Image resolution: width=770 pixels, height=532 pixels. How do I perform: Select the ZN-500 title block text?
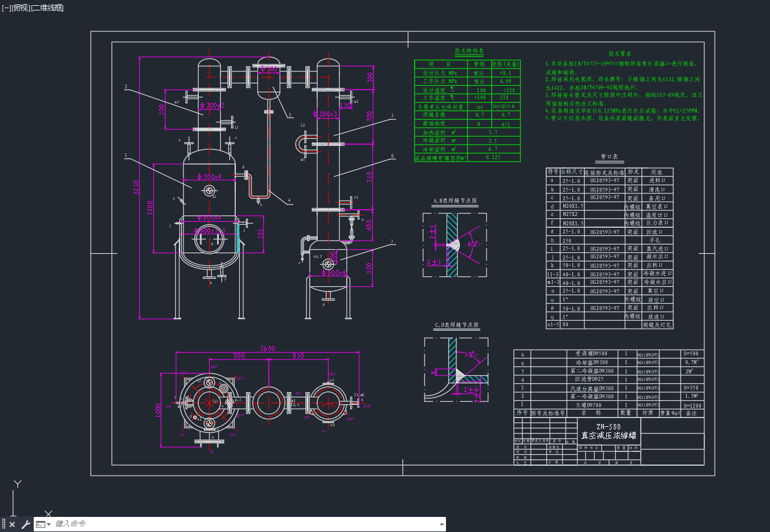(609, 426)
